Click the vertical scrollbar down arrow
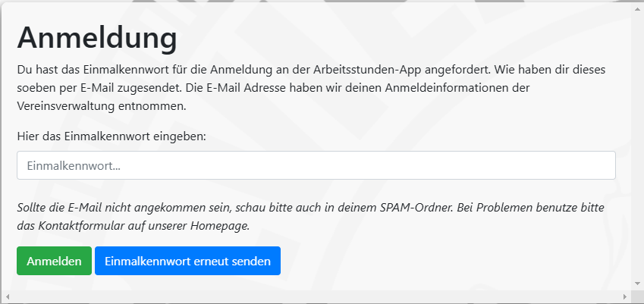Screen dimensions: 644x304 click(x=637, y=284)
